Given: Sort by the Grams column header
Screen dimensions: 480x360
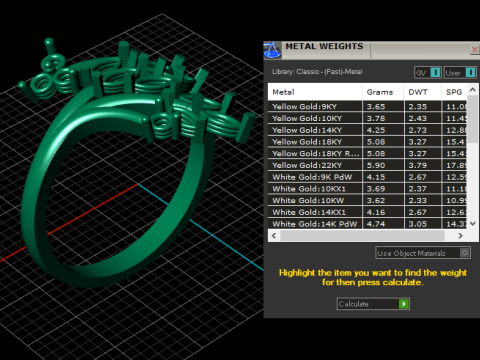Looking at the screenshot, I should coord(383,92).
